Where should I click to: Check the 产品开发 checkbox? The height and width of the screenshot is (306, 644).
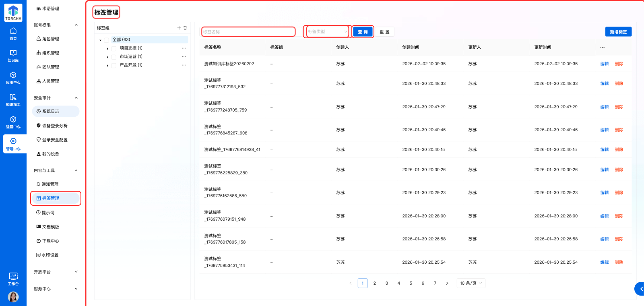point(114,65)
